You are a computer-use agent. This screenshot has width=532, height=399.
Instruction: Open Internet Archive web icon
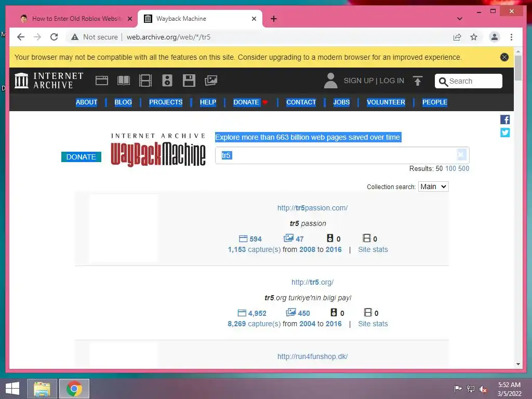click(x=101, y=81)
